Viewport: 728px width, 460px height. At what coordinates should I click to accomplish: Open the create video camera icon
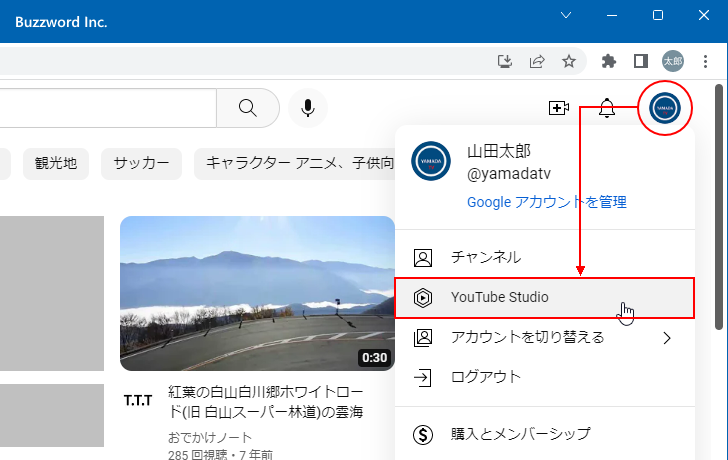pos(559,108)
